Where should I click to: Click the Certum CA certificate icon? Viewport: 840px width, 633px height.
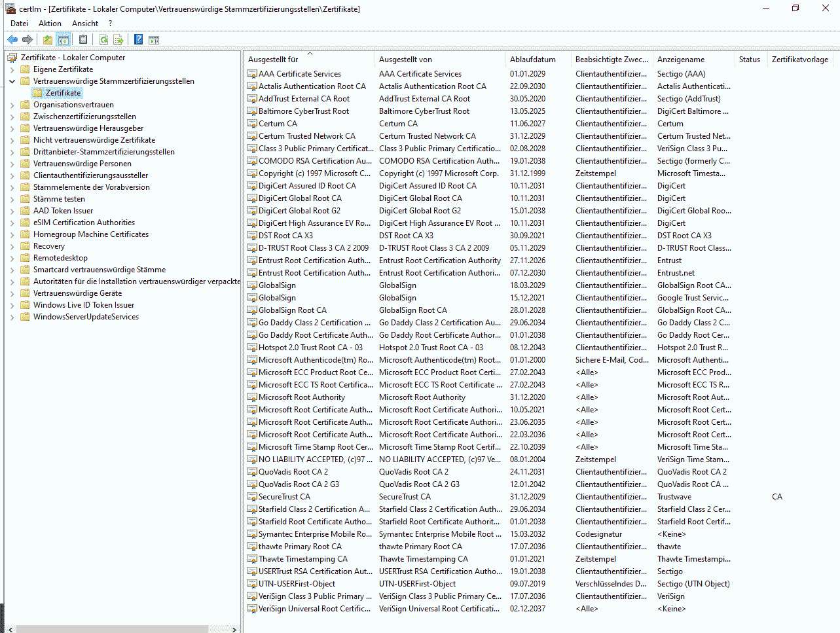pyautogui.click(x=252, y=124)
